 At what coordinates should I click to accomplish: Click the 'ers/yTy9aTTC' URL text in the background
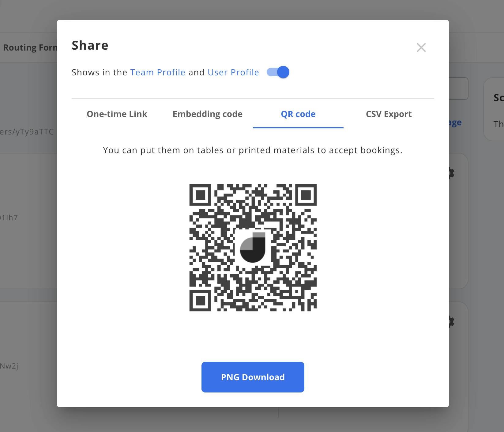coord(27,132)
